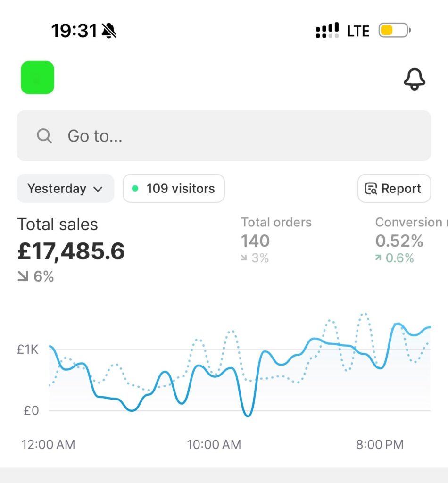
Task: Tap the 109 visitors button
Action: (174, 189)
